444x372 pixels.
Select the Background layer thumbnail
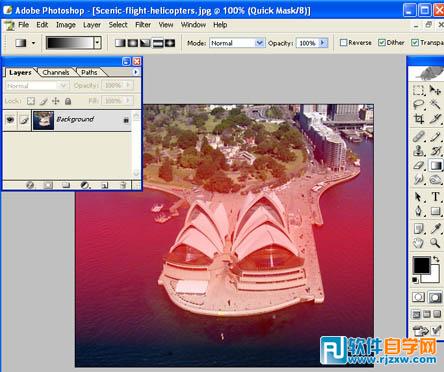tap(43, 120)
